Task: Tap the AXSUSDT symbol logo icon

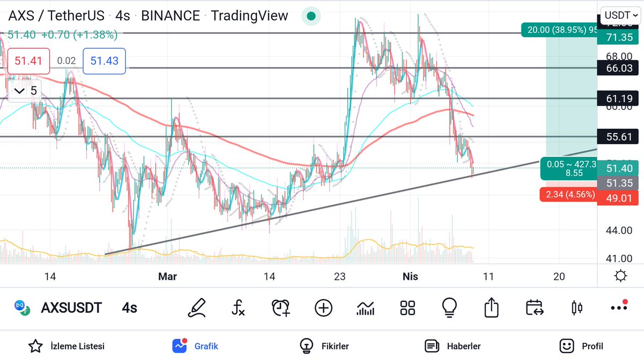Action: point(22,308)
